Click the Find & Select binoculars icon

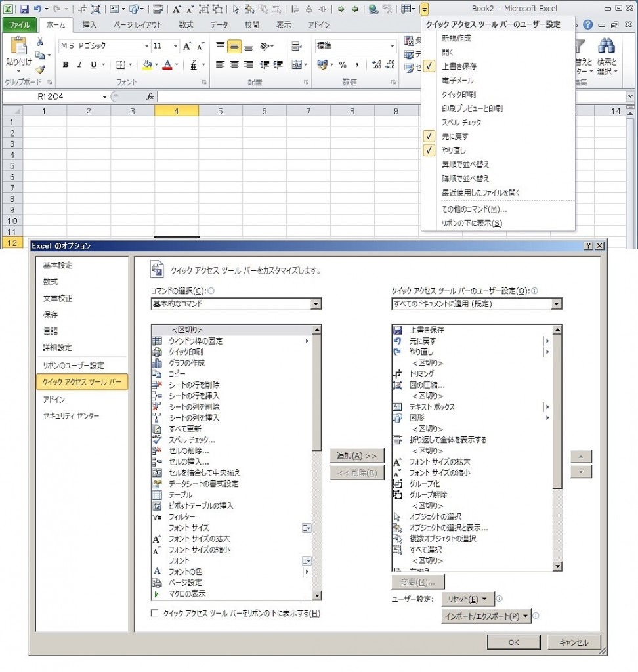coord(606,46)
